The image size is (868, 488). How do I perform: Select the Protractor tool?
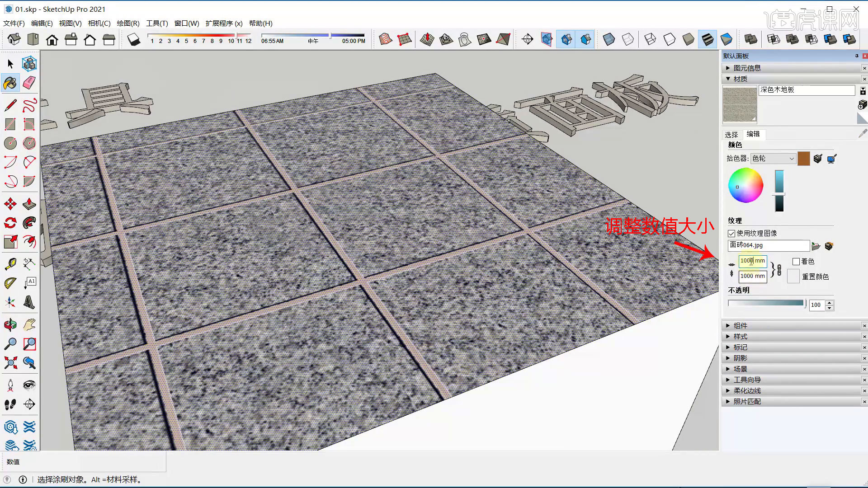tap(10, 283)
